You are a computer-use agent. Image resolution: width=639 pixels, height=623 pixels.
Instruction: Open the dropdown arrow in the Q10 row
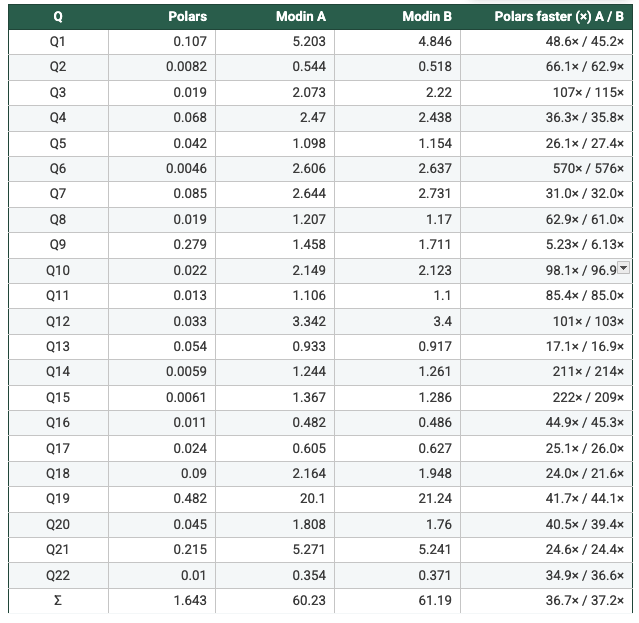(x=624, y=269)
